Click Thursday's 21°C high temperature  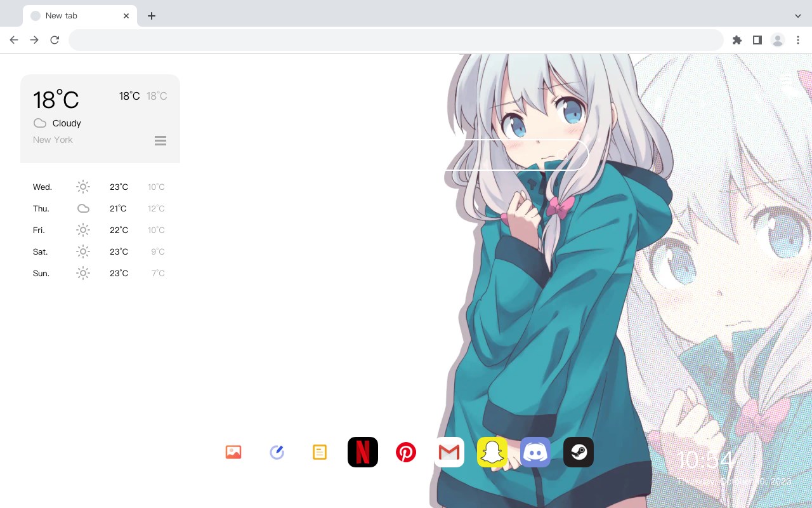click(x=118, y=208)
